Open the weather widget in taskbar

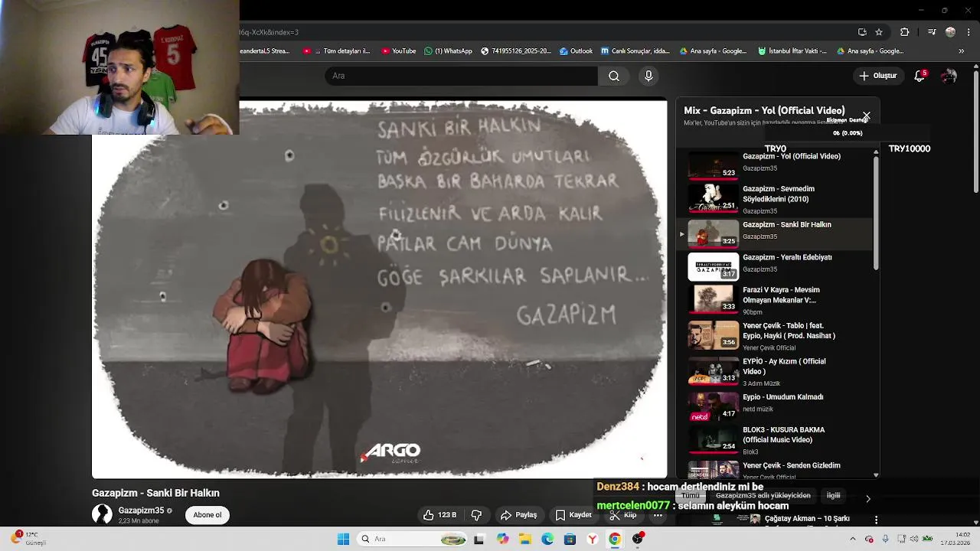coord(27,539)
